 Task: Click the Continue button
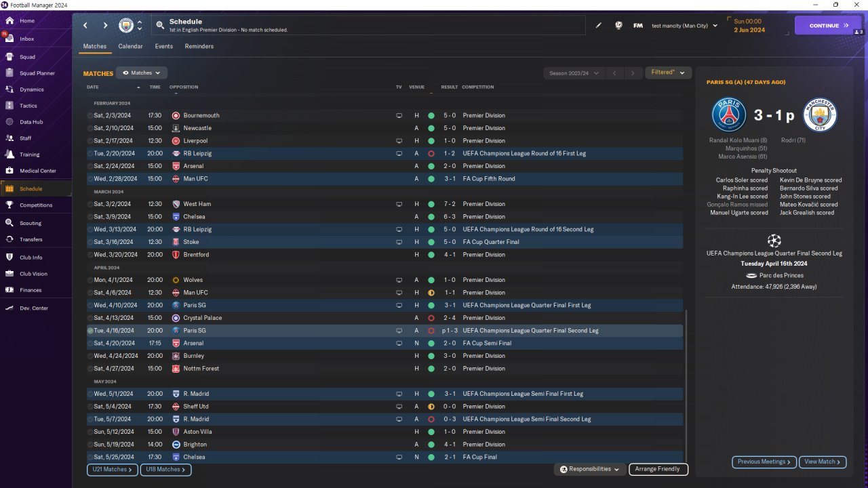click(x=828, y=26)
